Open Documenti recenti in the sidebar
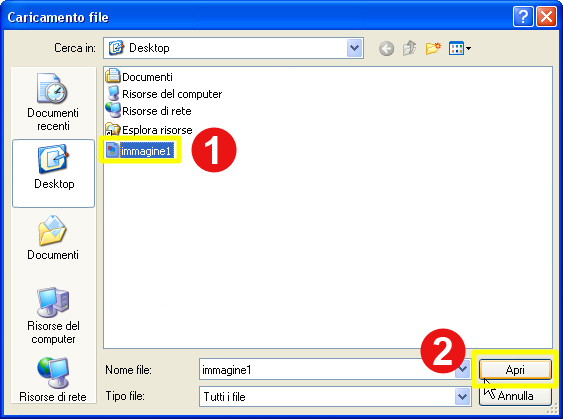Viewport: 563px width, 419px height. [53, 102]
